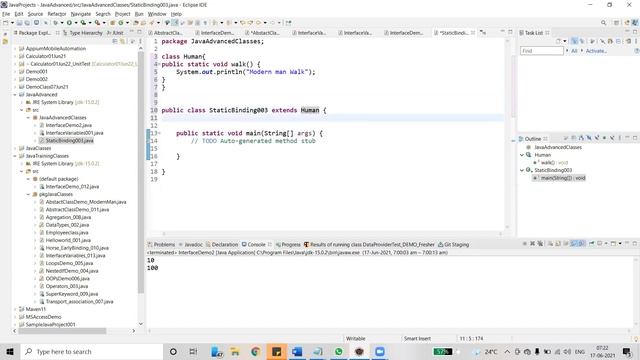Click Sort alphabetically icon in the Outline toolbar
Screen dimensions: 640x360
(581, 138)
